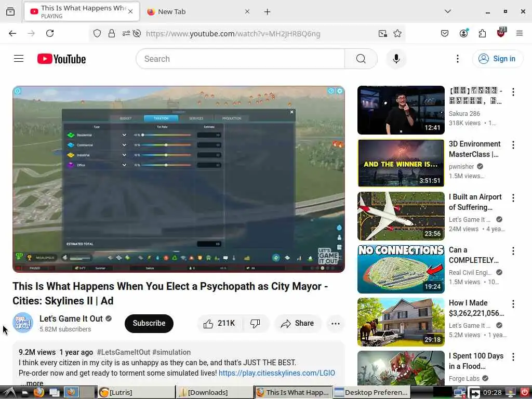Click the red power button in the taskbar
Screen dimensions: 532x399
(x=524, y=392)
